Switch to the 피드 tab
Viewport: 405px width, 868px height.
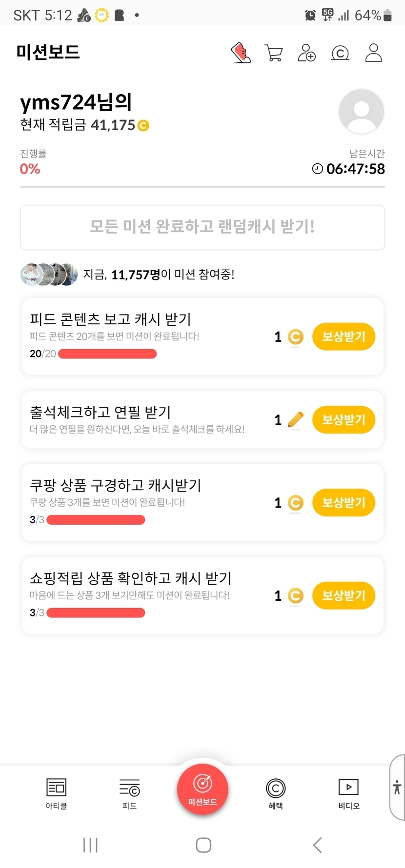(129, 793)
